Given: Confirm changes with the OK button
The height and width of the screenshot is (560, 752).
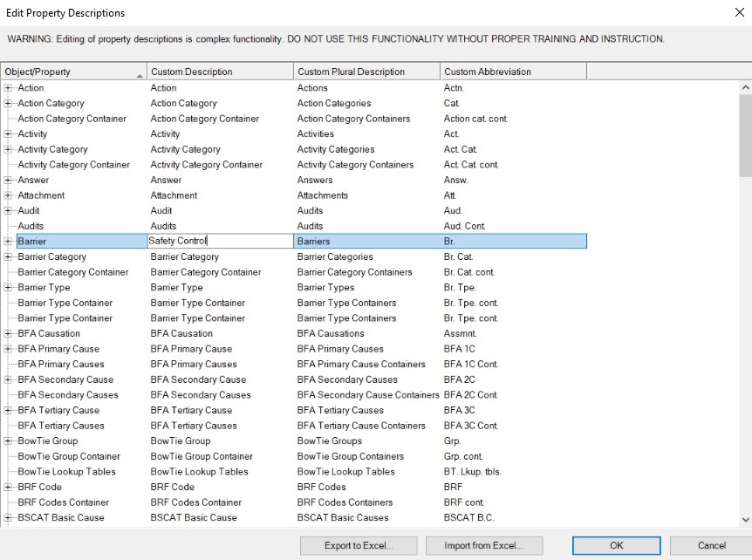Looking at the screenshot, I should tap(616, 545).
